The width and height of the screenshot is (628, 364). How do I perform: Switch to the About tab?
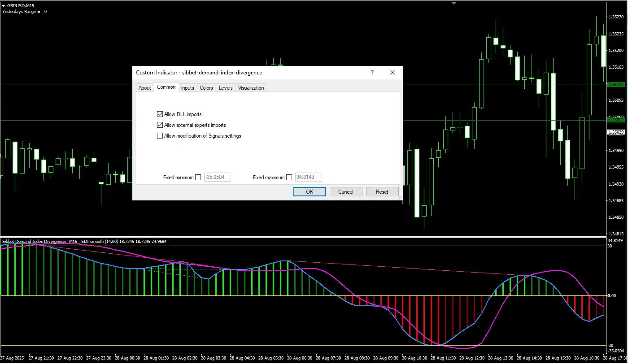pyautogui.click(x=144, y=88)
